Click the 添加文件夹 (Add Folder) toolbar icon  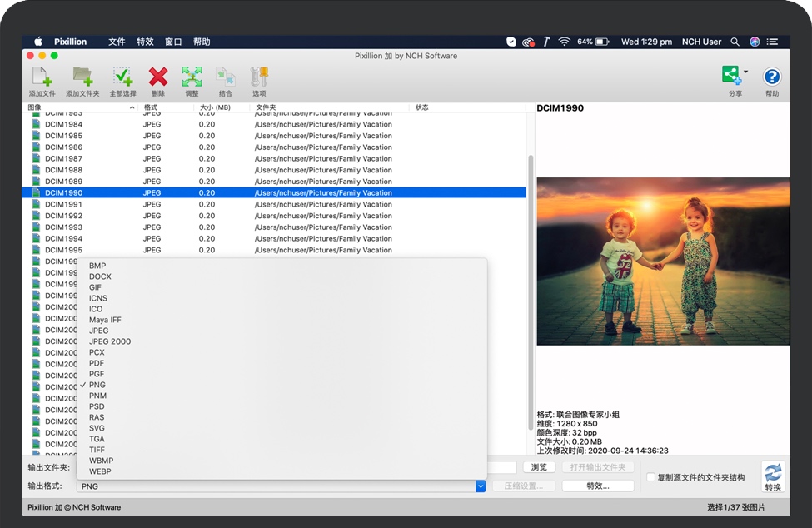(x=82, y=79)
